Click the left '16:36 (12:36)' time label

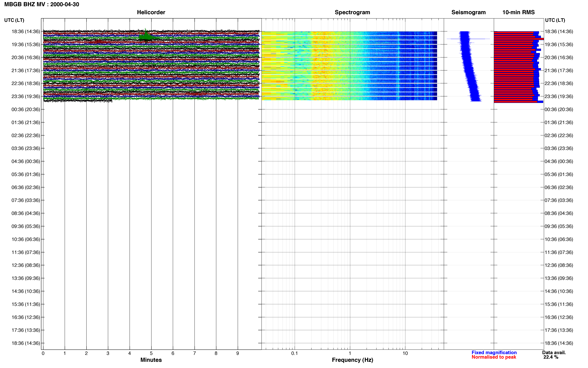tap(26, 317)
